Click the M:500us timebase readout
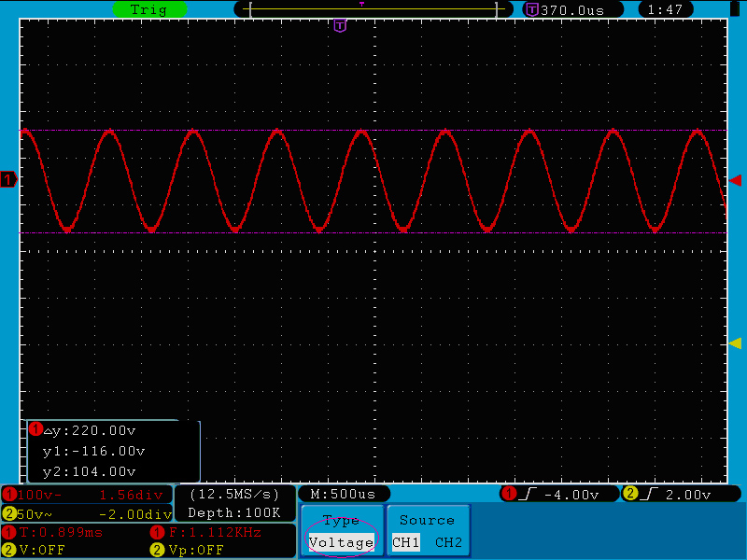 [343, 495]
